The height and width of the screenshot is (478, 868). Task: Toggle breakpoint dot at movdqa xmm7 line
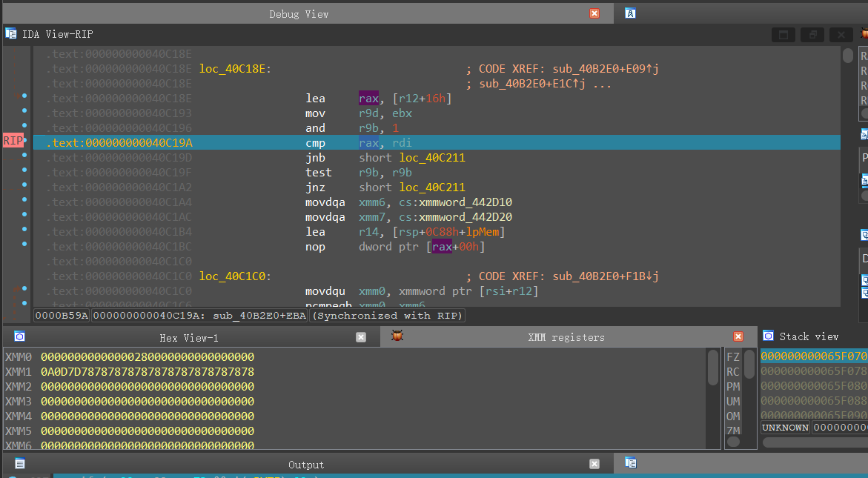24,214
